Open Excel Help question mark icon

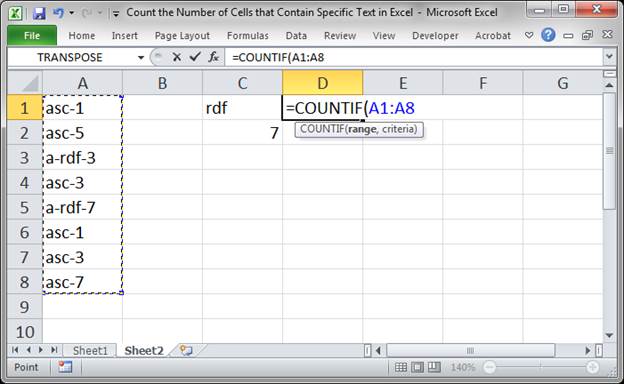click(x=548, y=35)
